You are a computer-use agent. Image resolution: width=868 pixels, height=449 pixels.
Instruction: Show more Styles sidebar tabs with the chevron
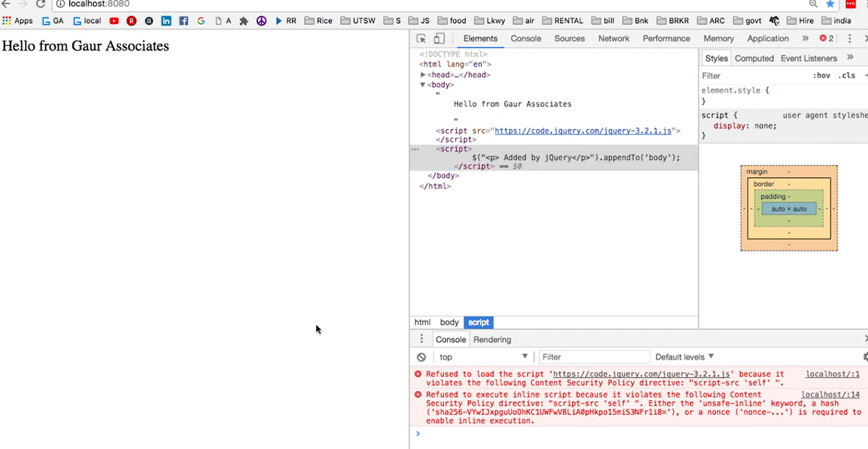pyautogui.click(x=850, y=57)
